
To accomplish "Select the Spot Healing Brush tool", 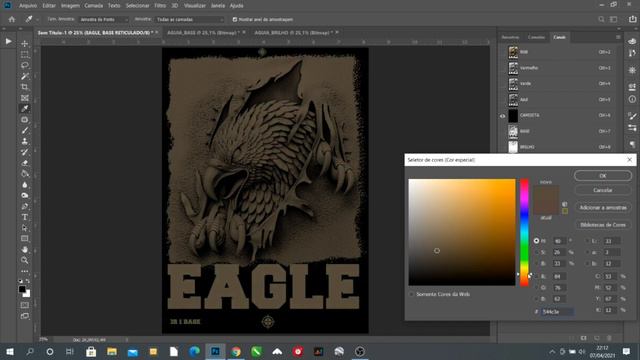I will 25,120.
